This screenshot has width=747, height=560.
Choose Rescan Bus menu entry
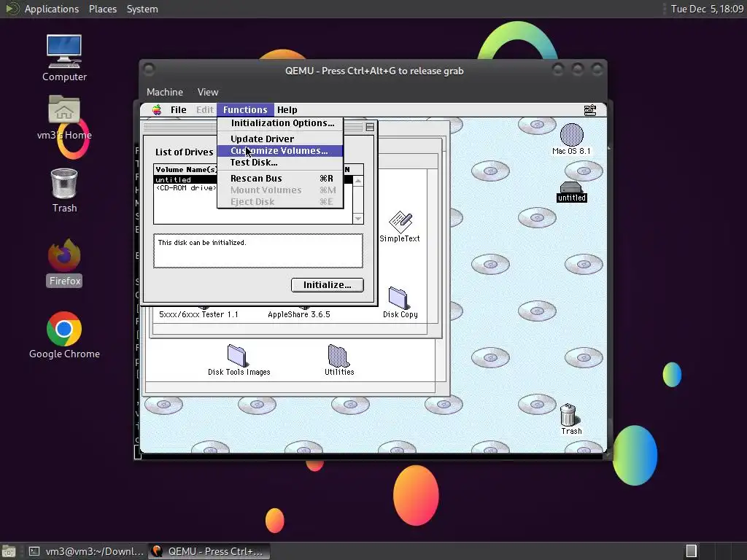[x=280, y=179]
